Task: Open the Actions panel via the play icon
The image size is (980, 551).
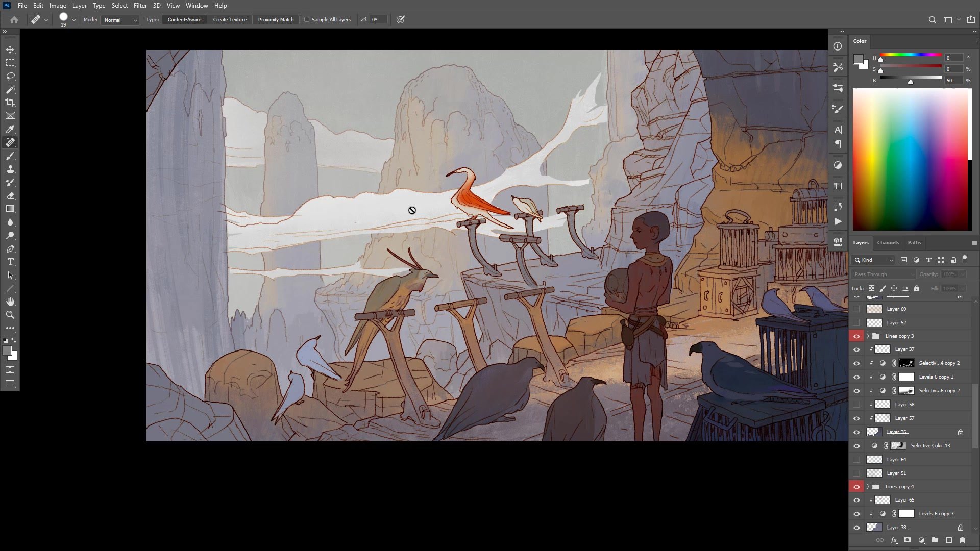Action: (838, 222)
